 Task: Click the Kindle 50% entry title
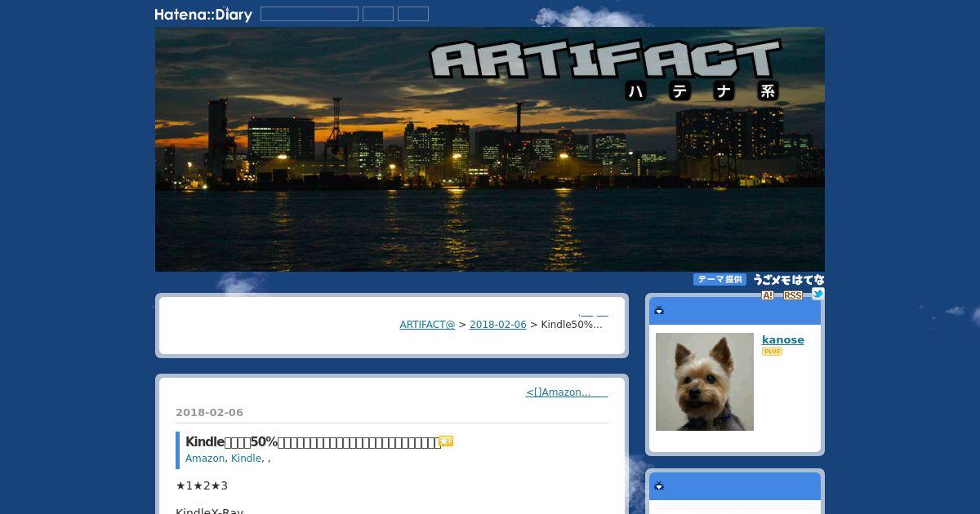[313, 442]
